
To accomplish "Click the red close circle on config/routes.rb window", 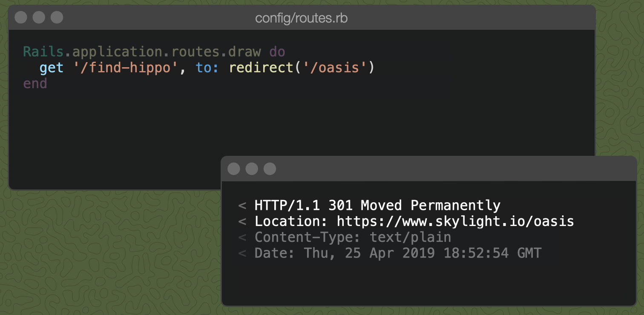I will [x=20, y=17].
